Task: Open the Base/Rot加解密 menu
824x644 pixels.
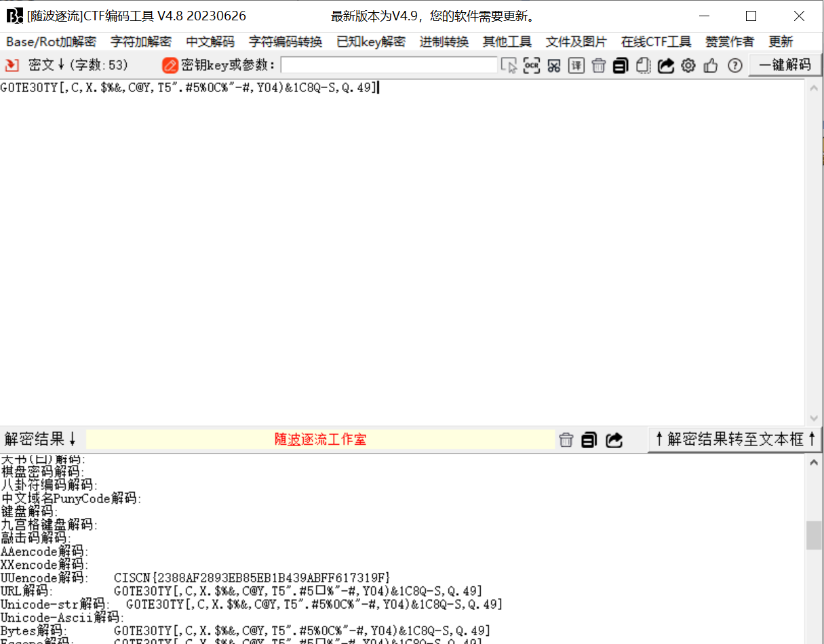Action: 52,41
